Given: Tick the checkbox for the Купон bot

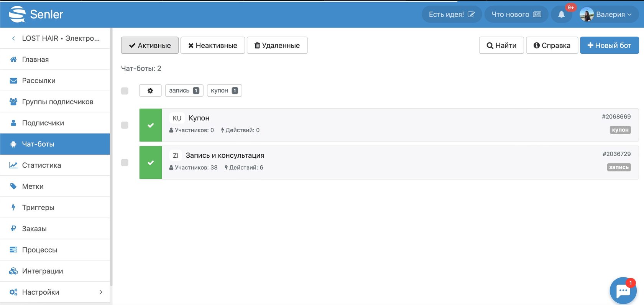Looking at the screenshot, I should point(125,125).
